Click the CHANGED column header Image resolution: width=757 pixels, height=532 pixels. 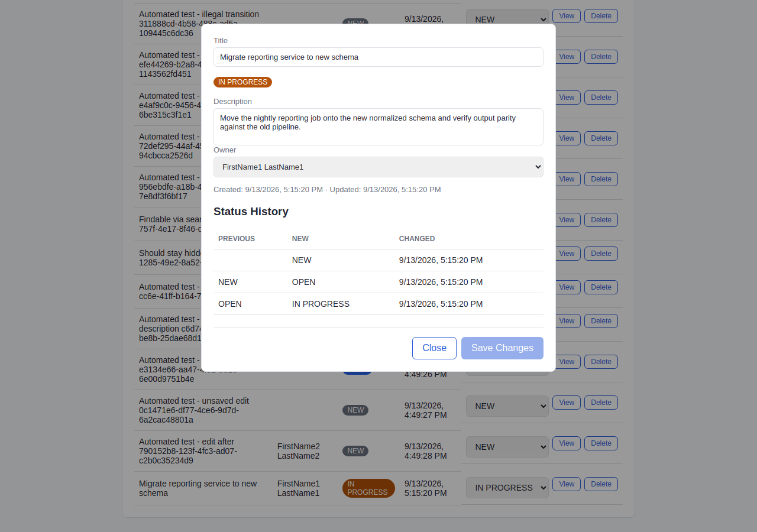click(x=417, y=239)
